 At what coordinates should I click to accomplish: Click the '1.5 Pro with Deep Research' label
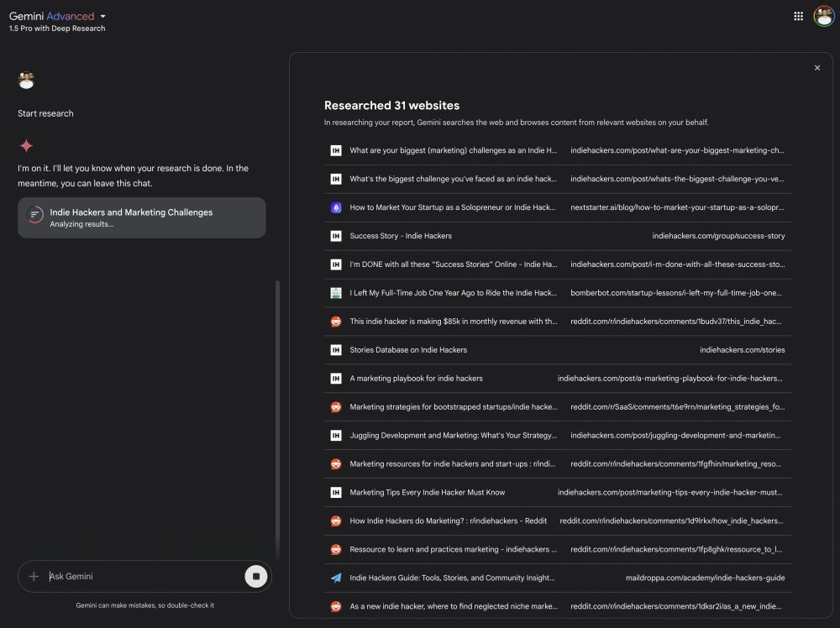click(x=57, y=29)
